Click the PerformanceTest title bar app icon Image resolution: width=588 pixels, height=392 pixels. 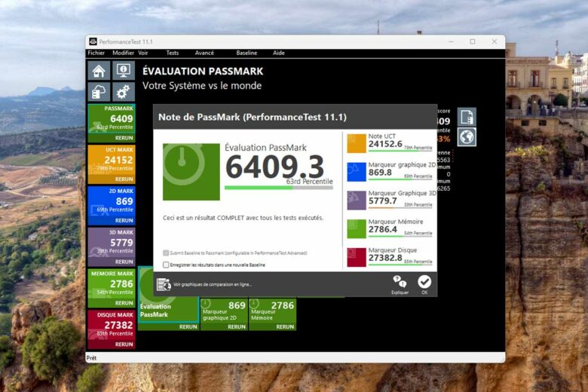click(93, 41)
